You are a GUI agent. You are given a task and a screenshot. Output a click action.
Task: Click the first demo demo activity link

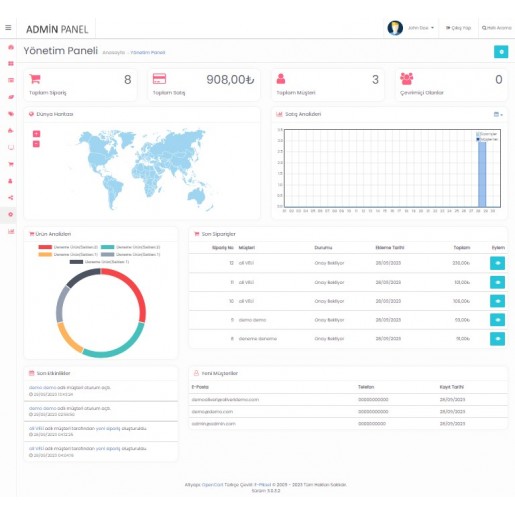click(42, 388)
